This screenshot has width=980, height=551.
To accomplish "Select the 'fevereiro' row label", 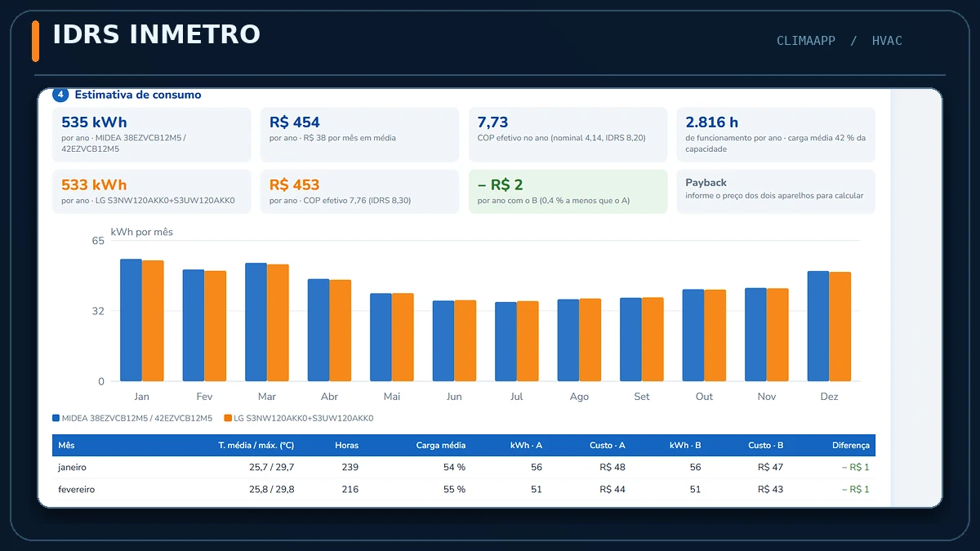I will point(76,489).
